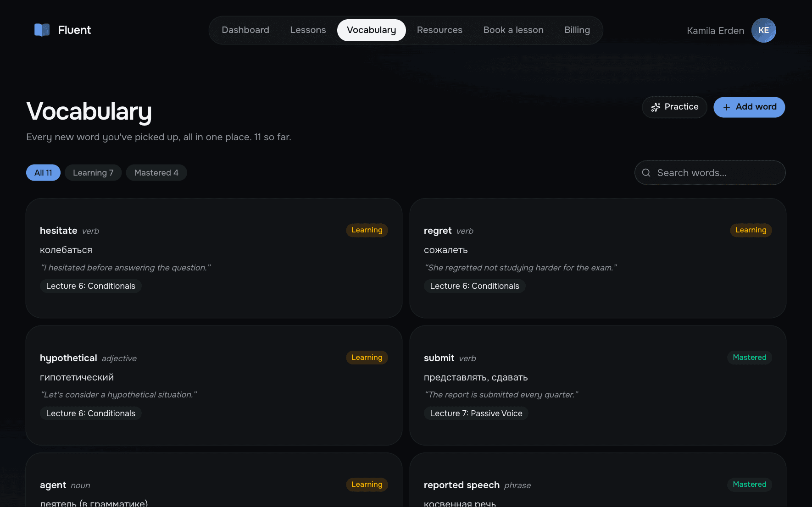This screenshot has height=507, width=812.
Task: Select the All 11 filter
Action: (43, 173)
